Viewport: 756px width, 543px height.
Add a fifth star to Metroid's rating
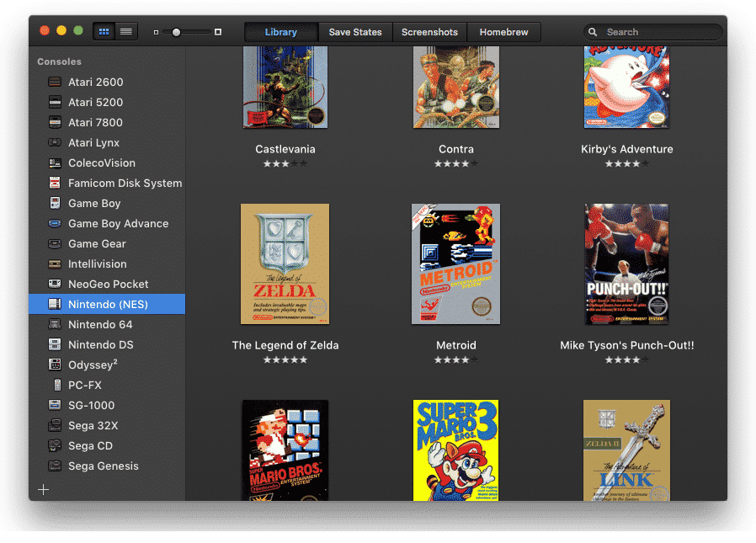tap(475, 359)
